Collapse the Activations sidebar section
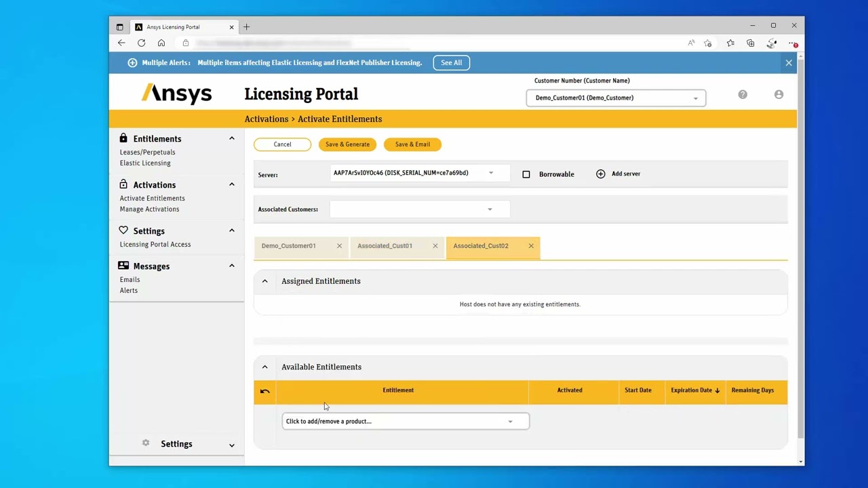The height and width of the screenshot is (488, 868). pyautogui.click(x=231, y=184)
